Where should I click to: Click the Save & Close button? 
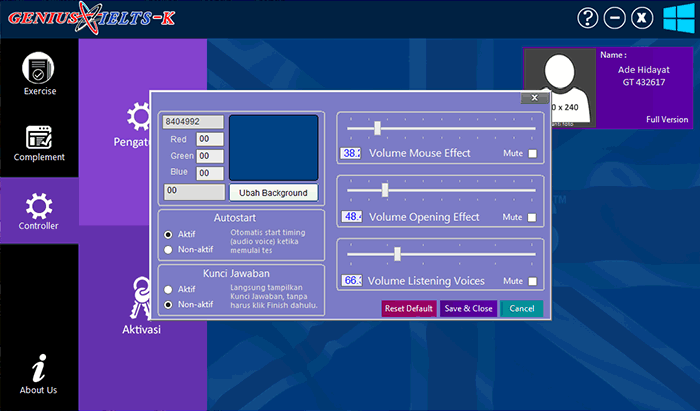(x=468, y=308)
